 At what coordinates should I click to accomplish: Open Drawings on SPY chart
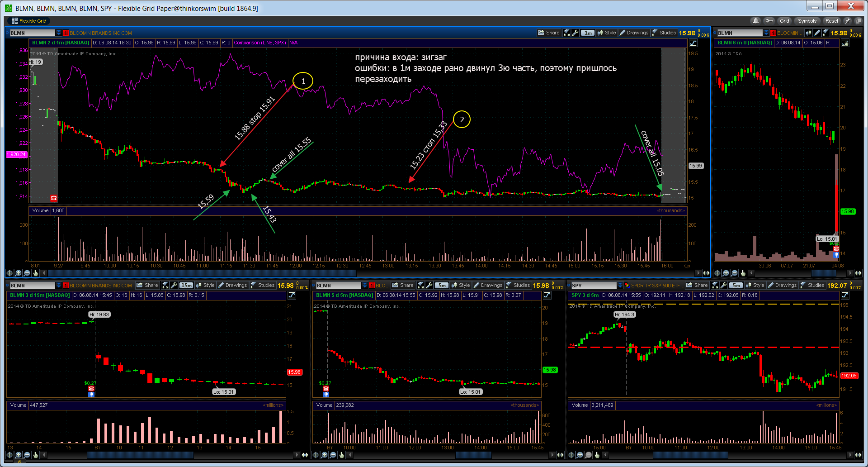click(x=782, y=285)
